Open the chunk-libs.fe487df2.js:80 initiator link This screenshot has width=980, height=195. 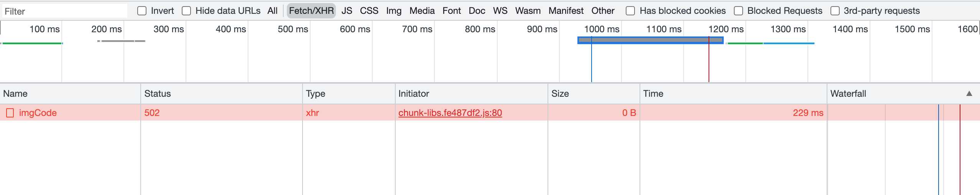(450, 113)
